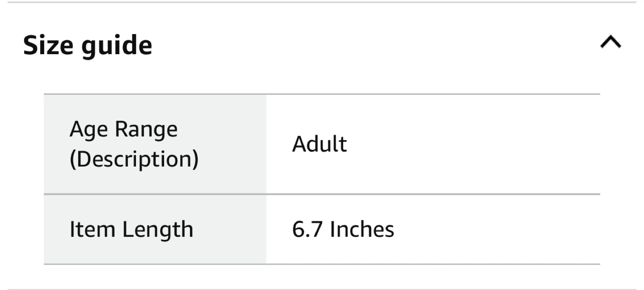Tap the upward chevron icon

point(610,43)
